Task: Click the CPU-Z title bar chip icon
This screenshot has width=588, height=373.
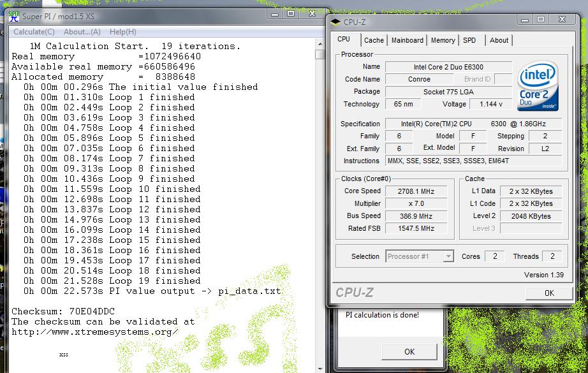Action: point(335,22)
